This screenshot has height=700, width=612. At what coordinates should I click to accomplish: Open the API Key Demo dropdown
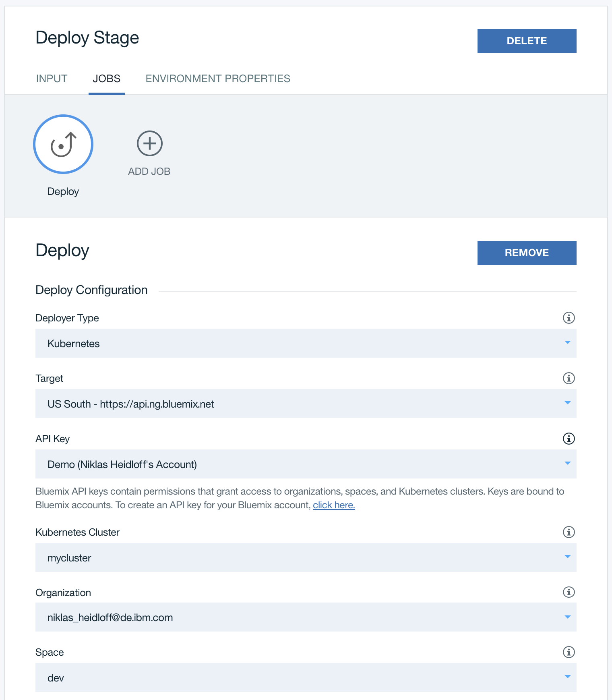(306, 464)
